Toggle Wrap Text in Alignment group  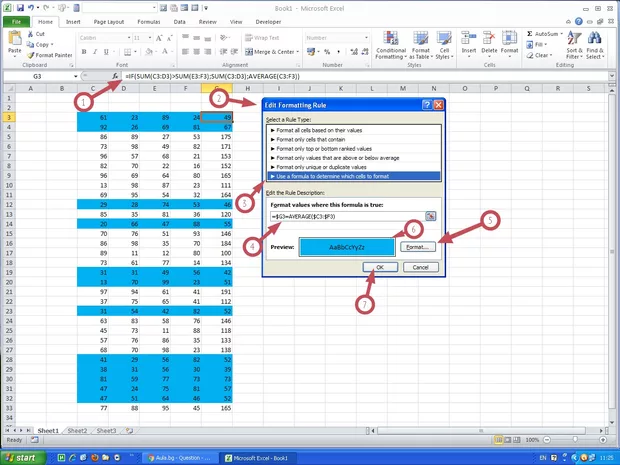click(x=262, y=38)
